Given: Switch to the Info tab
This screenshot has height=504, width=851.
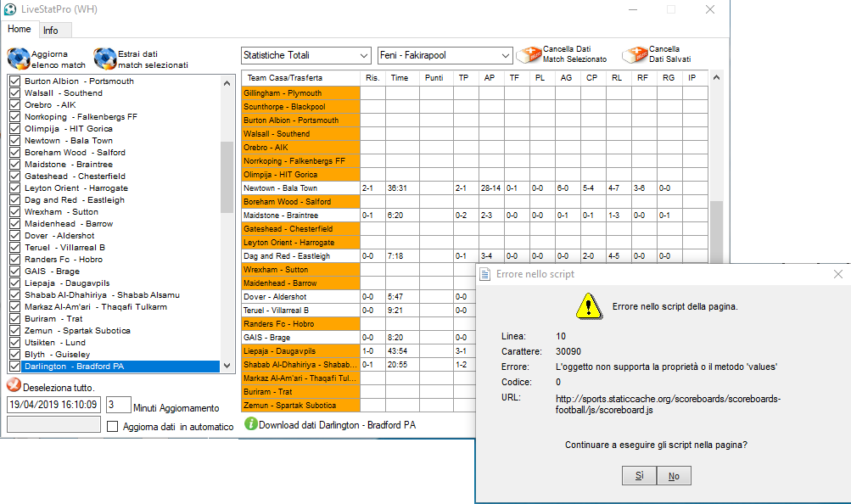Looking at the screenshot, I should (x=51, y=30).
